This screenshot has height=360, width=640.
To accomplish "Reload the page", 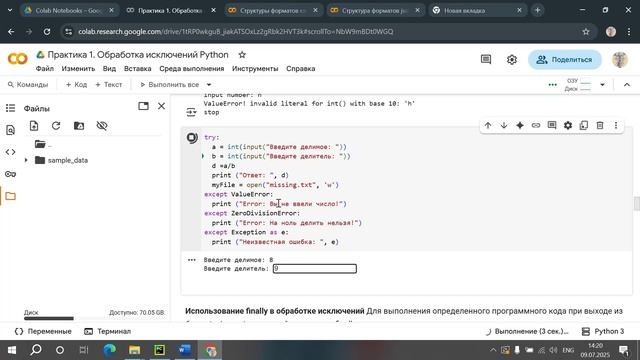I will pos(47,31).
